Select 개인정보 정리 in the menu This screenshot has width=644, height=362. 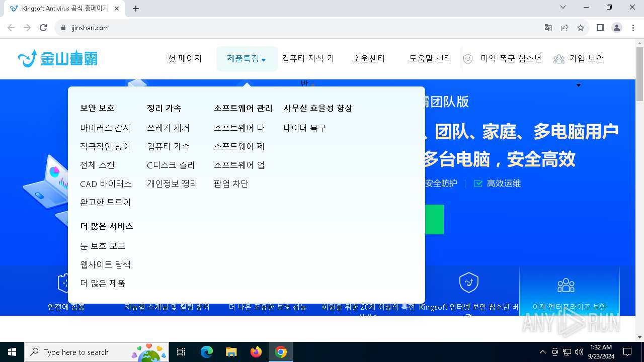172,184
